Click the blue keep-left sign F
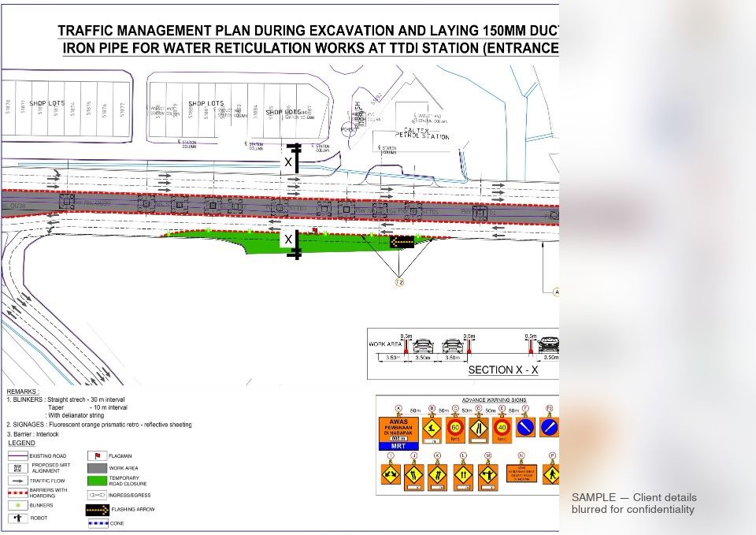This screenshot has width=756, height=535. pyautogui.click(x=525, y=428)
